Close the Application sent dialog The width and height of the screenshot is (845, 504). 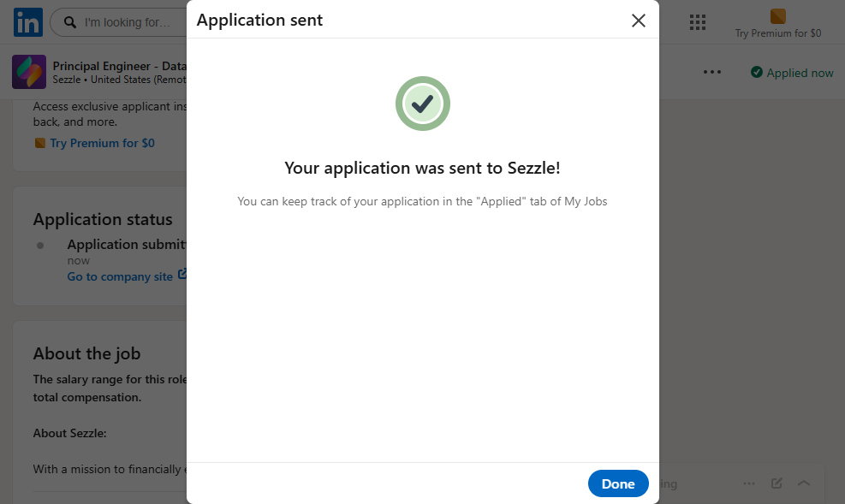click(638, 21)
